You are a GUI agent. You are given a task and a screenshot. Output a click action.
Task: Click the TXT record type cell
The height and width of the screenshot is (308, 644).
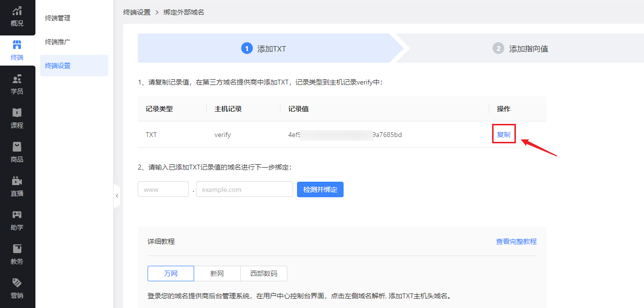coord(151,135)
